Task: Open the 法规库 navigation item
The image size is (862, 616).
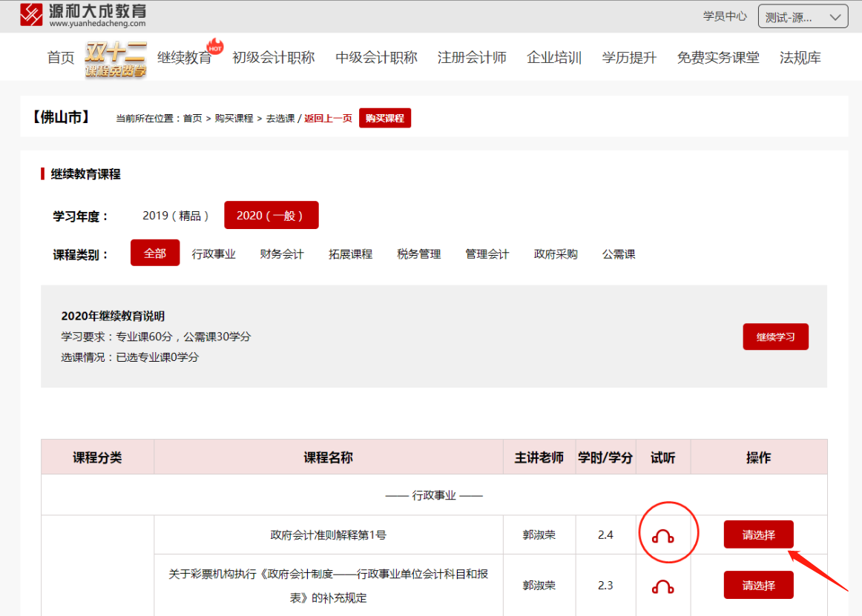Action: click(800, 58)
